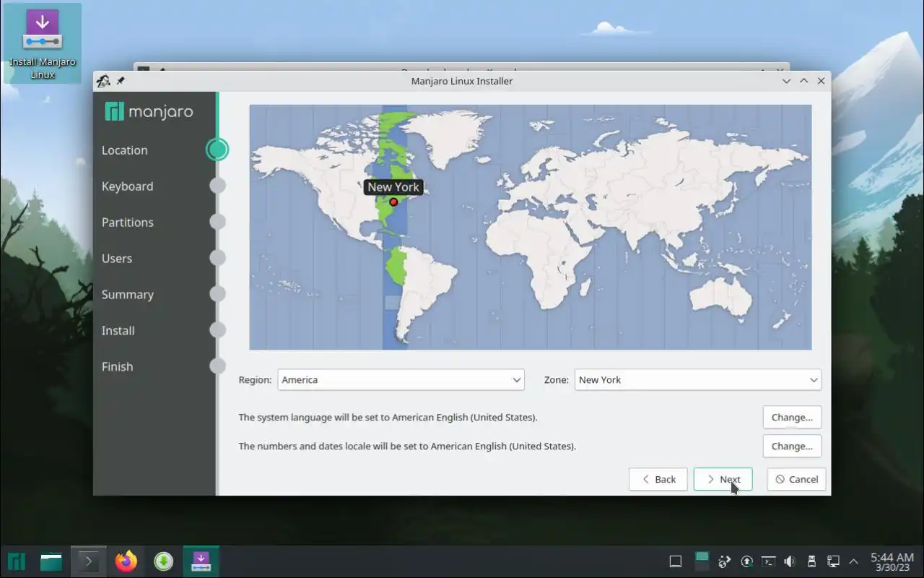Viewport: 924px width, 578px height.
Task: Proceed with the Next button
Action: [x=723, y=480]
